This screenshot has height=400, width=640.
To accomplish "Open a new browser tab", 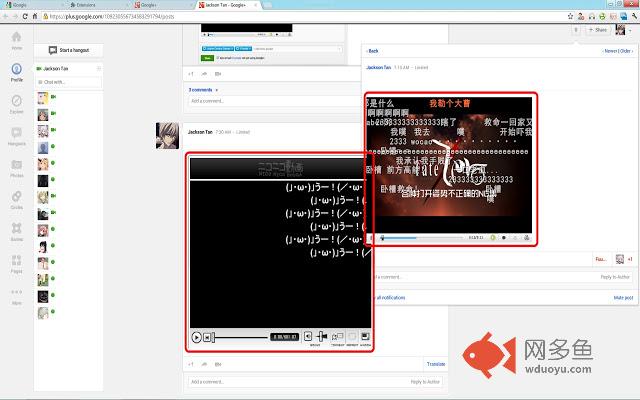I will [267, 5].
